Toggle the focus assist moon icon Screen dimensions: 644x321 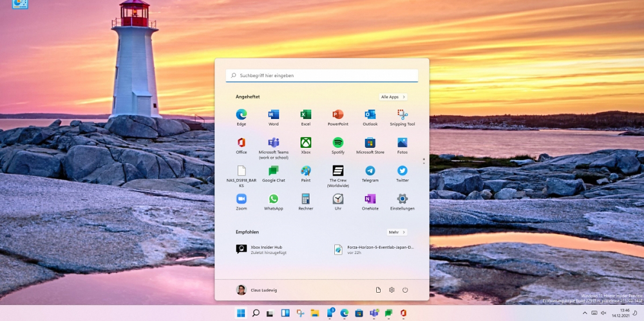tap(635, 313)
